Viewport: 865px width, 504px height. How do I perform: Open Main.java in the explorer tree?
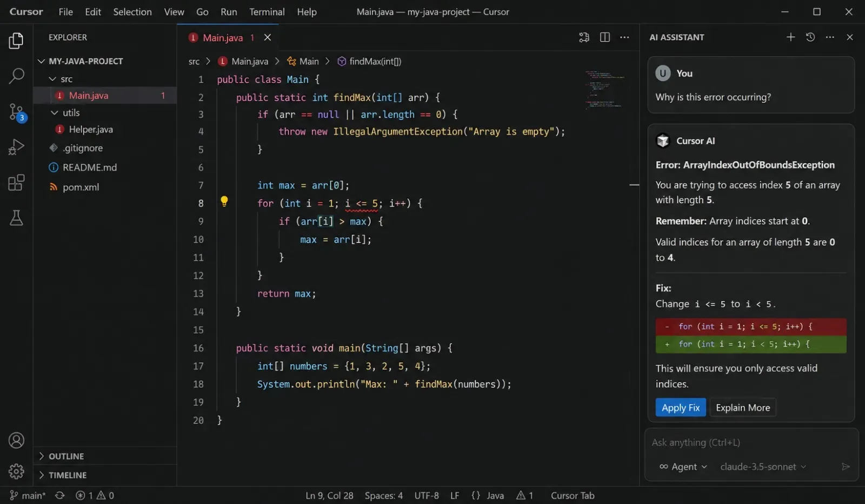(x=105, y=95)
